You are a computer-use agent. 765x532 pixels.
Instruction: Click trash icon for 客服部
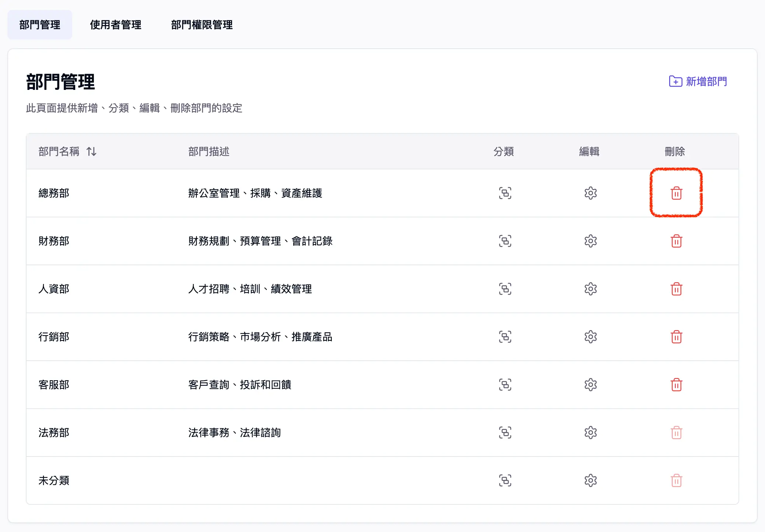676,385
